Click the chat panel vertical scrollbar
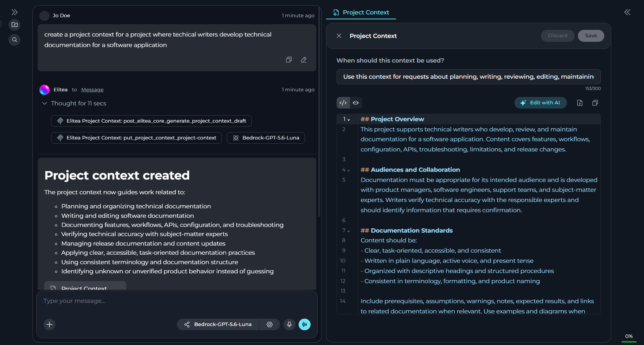 pyautogui.click(x=319, y=112)
